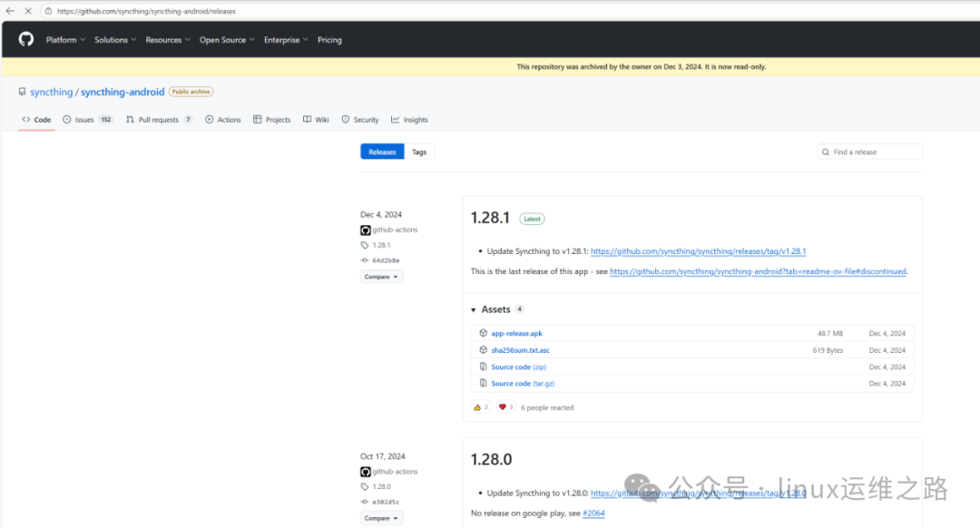Click '48.7 MB' file size text
This screenshot has height=528, width=980.
pos(830,333)
